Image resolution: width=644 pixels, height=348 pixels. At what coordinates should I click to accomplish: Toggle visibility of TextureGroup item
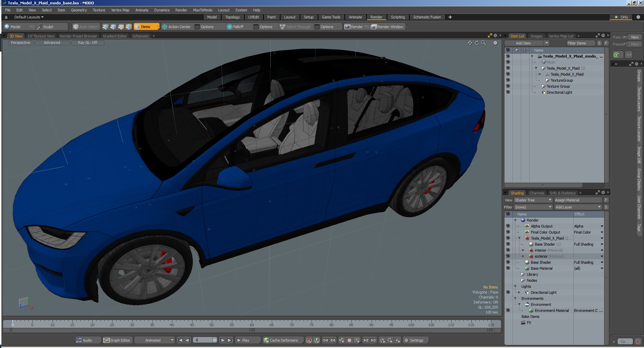tap(508, 80)
